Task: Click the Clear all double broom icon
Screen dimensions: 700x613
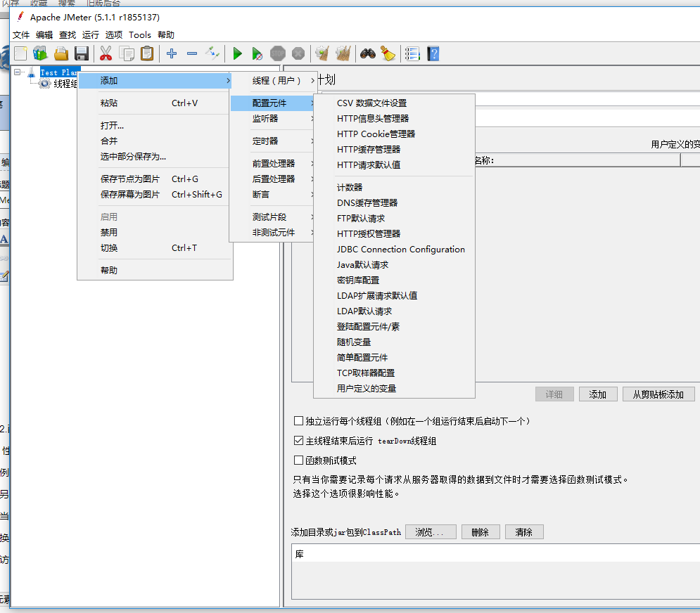Action: click(343, 54)
